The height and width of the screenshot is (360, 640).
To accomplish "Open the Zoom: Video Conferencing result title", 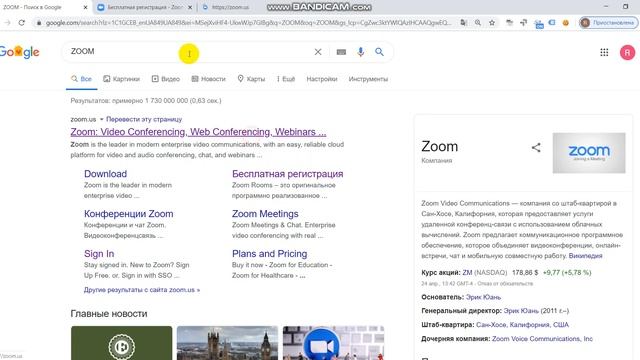I will [x=198, y=132].
